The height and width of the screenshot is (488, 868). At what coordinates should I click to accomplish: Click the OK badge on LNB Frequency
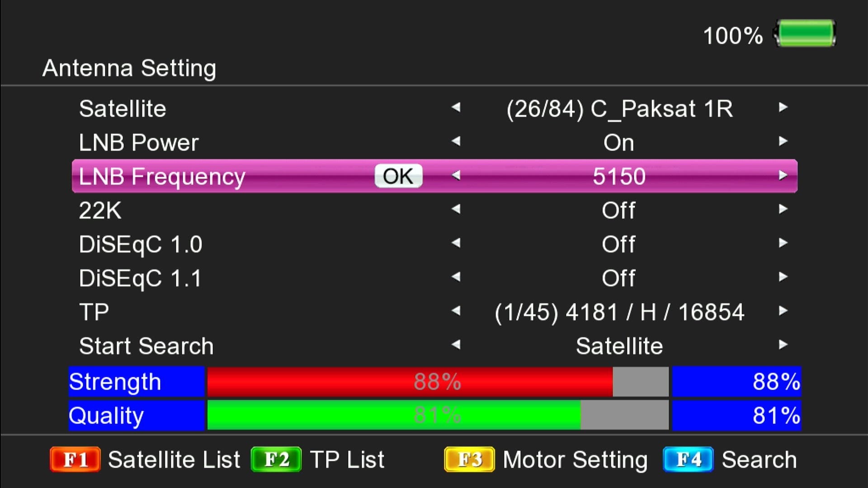tap(398, 176)
